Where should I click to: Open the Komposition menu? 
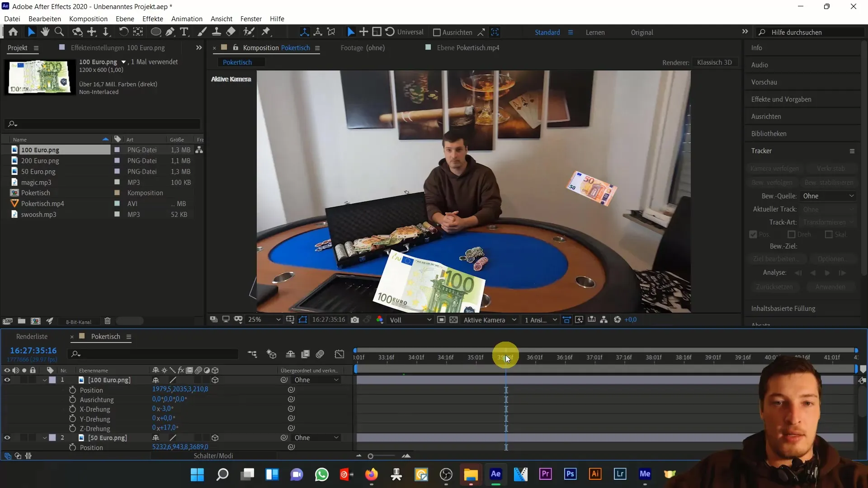click(x=88, y=19)
